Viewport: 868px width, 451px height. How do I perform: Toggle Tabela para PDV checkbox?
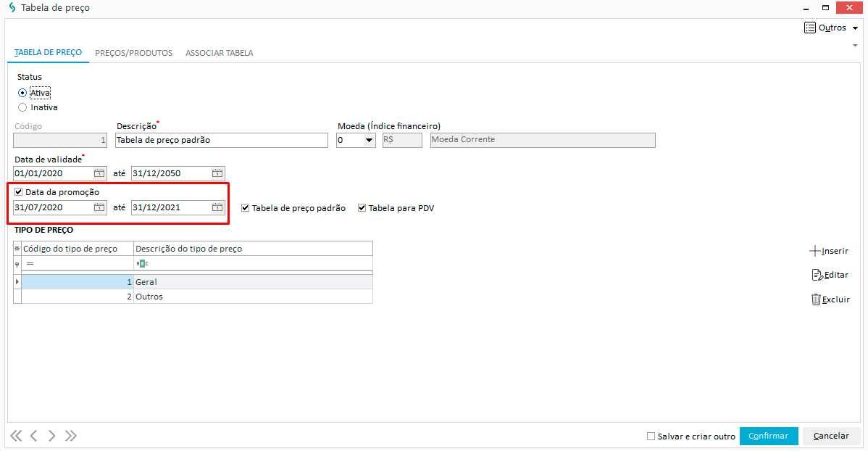point(362,208)
